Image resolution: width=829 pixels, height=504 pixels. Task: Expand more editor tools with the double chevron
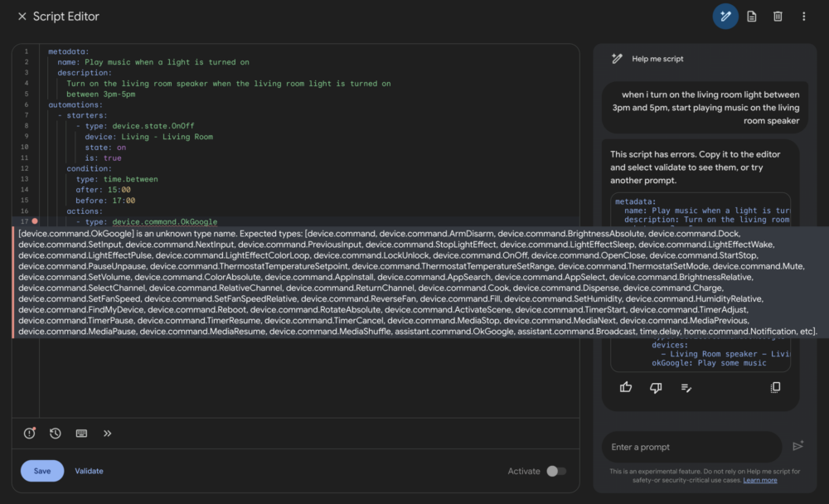pyautogui.click(x=108, y=433)
